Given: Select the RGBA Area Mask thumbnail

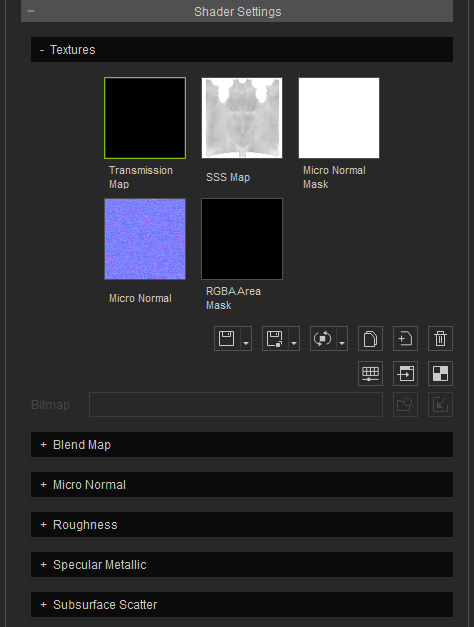Looking at the screenshot, I should (242, 239).
